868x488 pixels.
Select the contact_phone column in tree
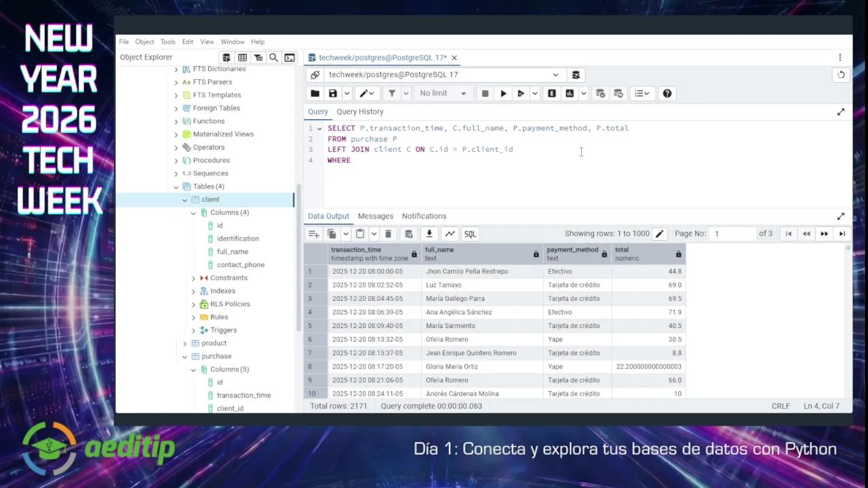click(x=241, y=265)
